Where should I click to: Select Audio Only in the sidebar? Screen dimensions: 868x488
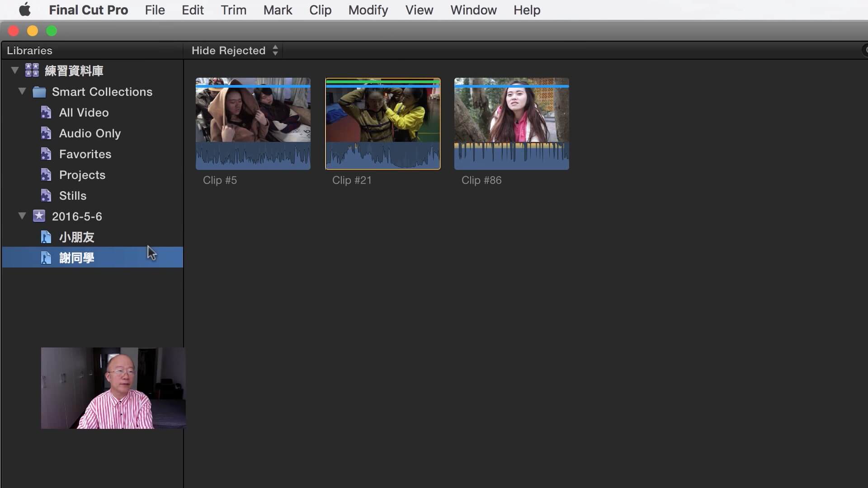pyautogui.click(x=90, y=133)
